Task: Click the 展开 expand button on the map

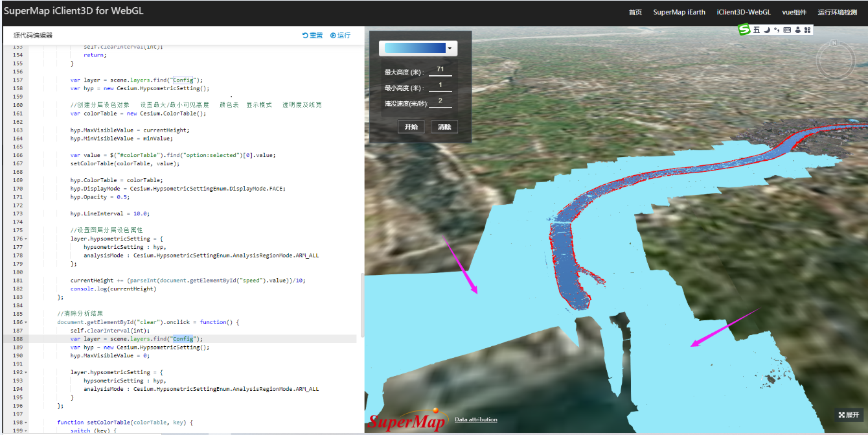Action: tap(849, 415)
